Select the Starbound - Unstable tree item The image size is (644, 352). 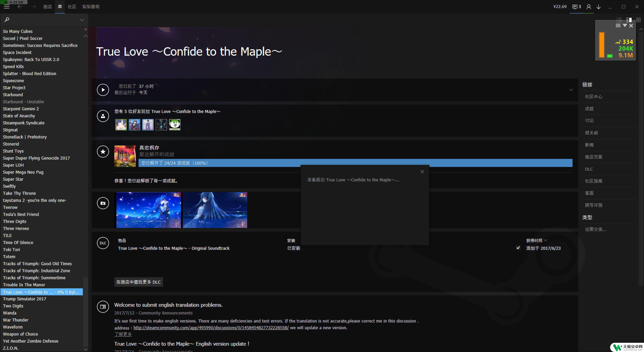(23, 101)
